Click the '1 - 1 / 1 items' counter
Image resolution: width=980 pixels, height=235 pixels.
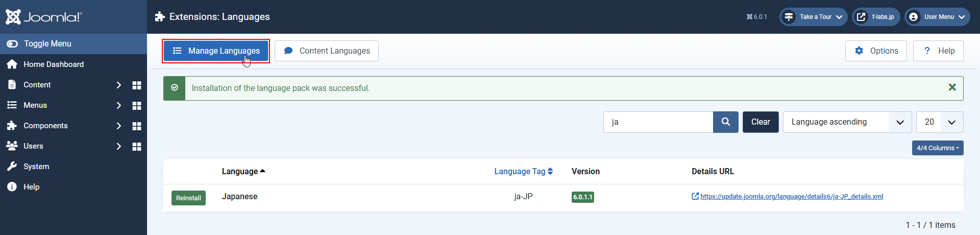coord(930,225)
